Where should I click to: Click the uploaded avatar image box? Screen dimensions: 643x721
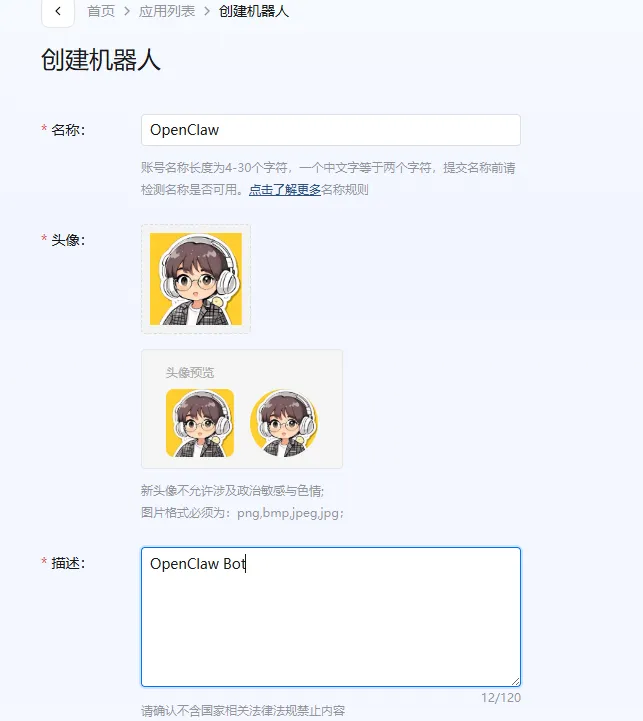pos(196,279)
